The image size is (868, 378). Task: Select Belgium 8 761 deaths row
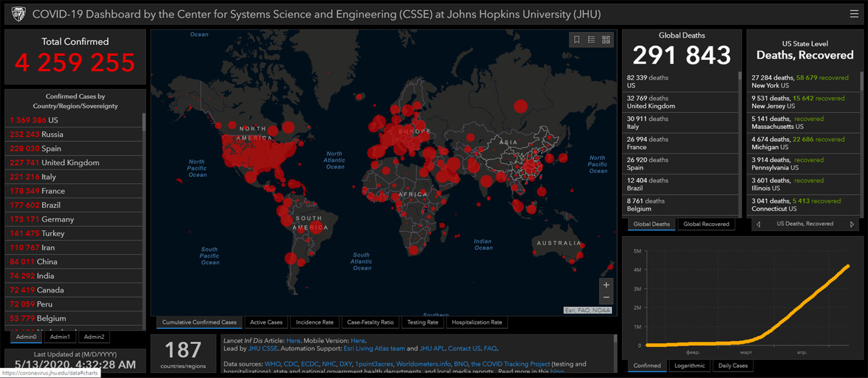(x=680, y=205)
